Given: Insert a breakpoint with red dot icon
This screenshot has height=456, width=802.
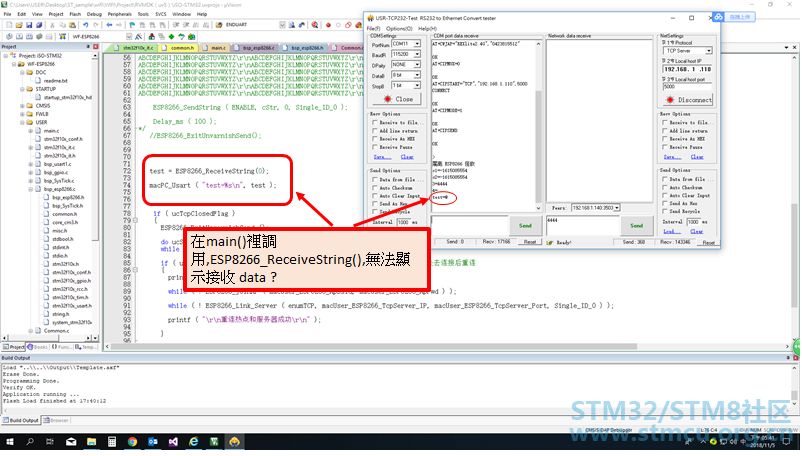Looking at the screenshot, I should click(x=328, y=25).
